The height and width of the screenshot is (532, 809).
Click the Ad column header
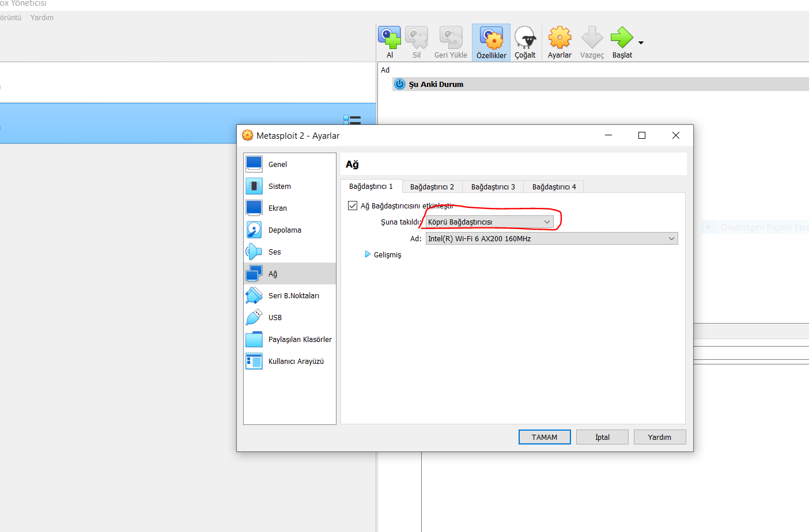(x=385, y=70)
